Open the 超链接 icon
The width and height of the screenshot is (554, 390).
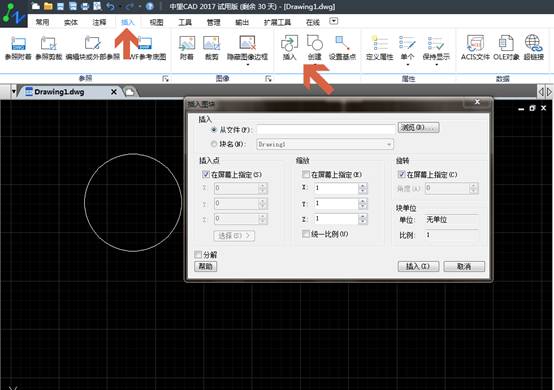[x=533, y=43]
